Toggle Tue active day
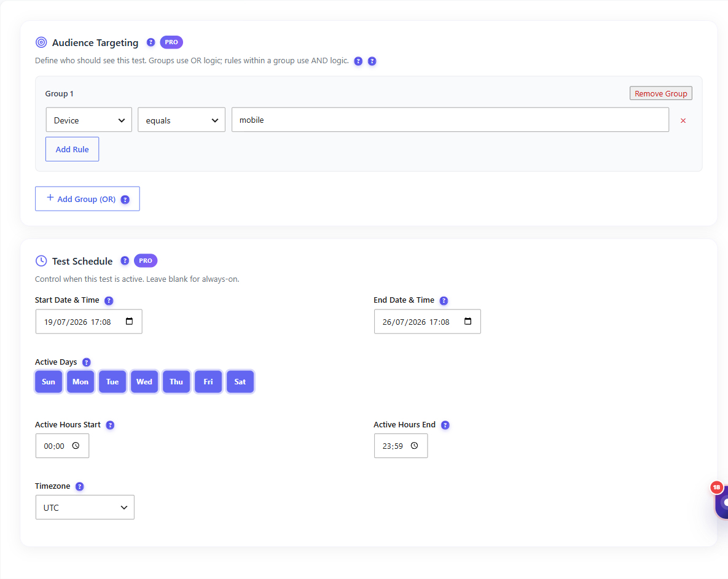 click(112, 382)
